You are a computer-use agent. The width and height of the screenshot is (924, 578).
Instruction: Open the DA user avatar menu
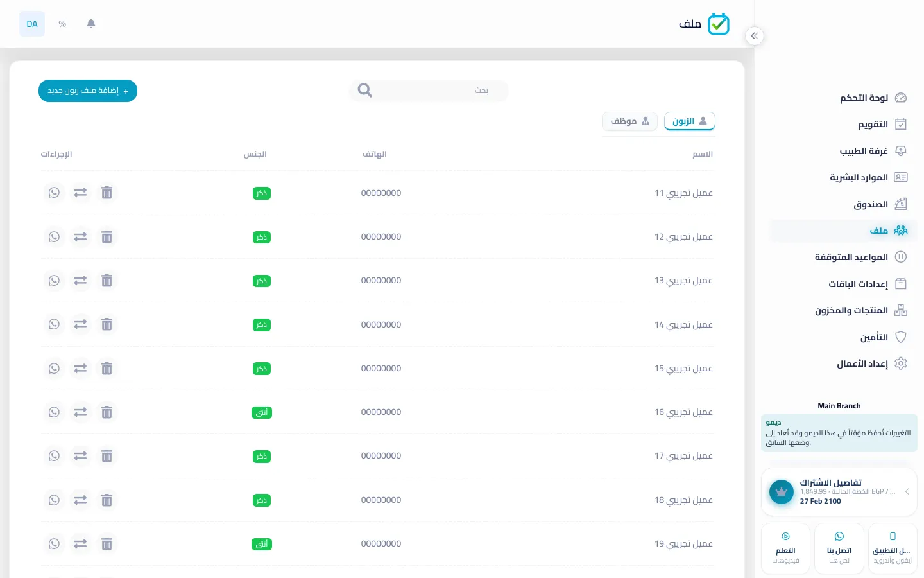coord(32,24)
